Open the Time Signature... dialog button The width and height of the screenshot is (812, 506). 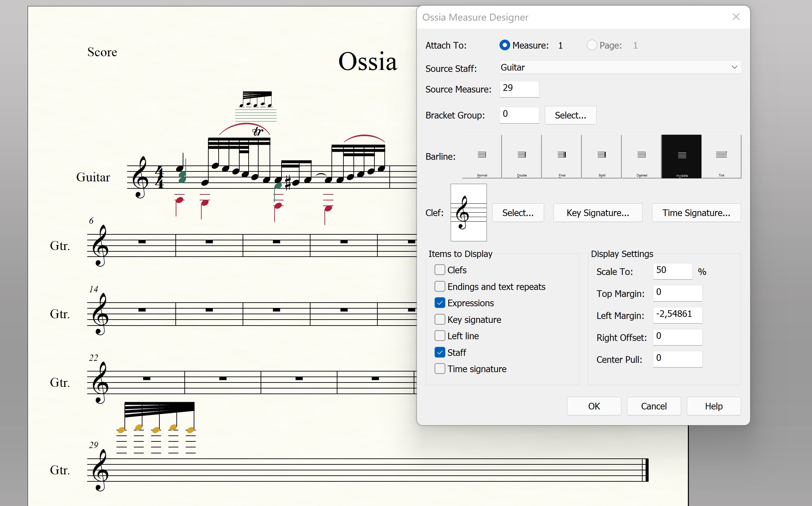tap(696, 213)
